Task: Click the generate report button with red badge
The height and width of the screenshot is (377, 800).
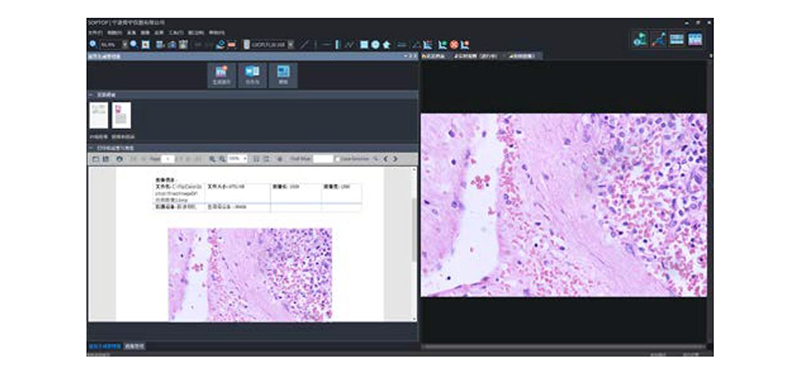Action: [x=221, y=75]
